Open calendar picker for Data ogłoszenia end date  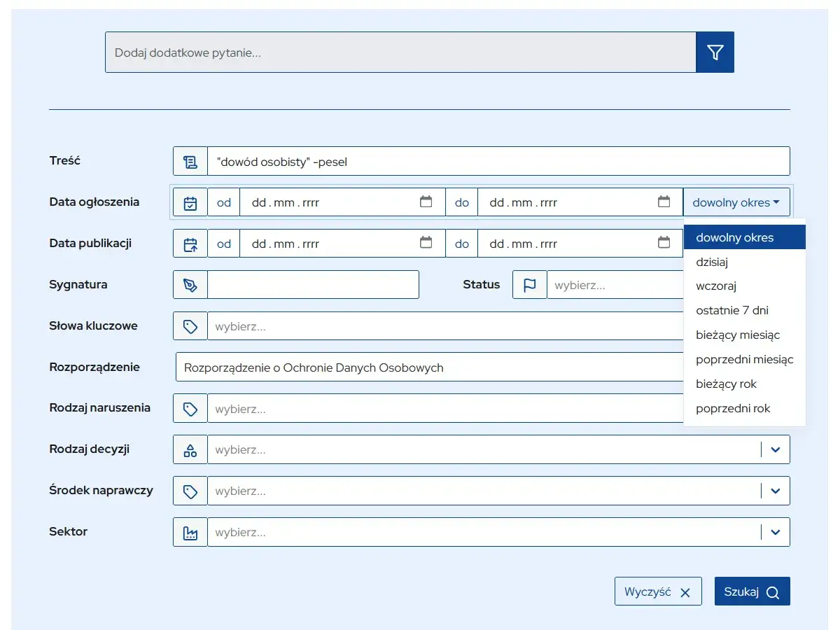pyautogui.click(x=664, y=202)
